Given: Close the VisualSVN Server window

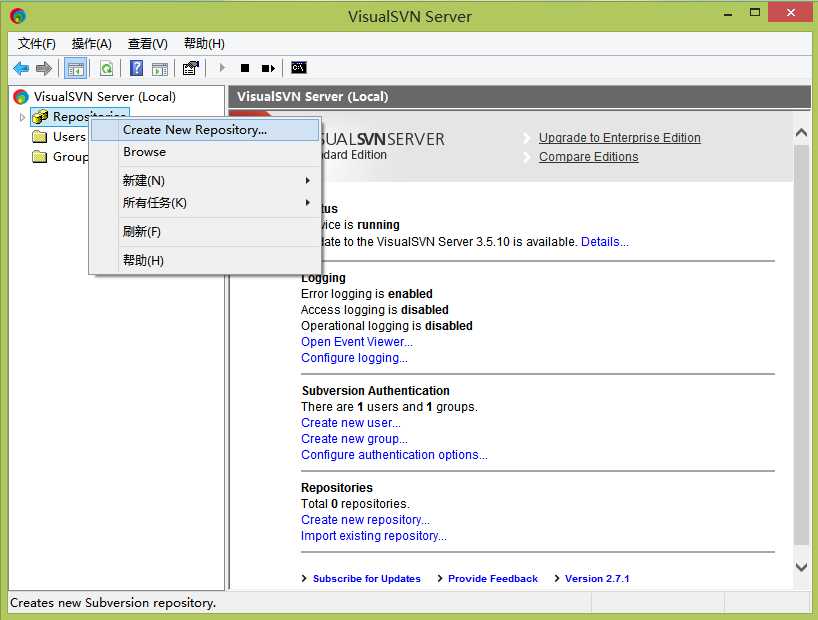Looking at the screenshot, I should click(x=790, y=13).
